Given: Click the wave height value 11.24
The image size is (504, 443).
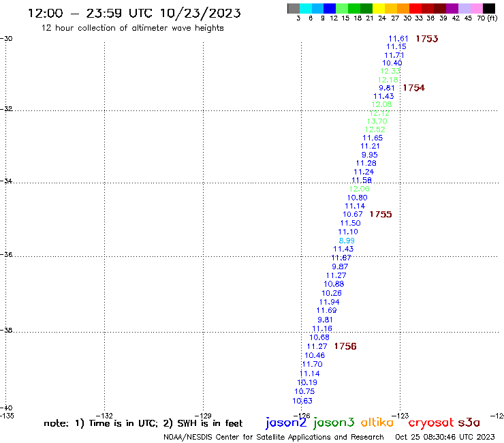Looking at the screenshot, I should coord(364,172).
